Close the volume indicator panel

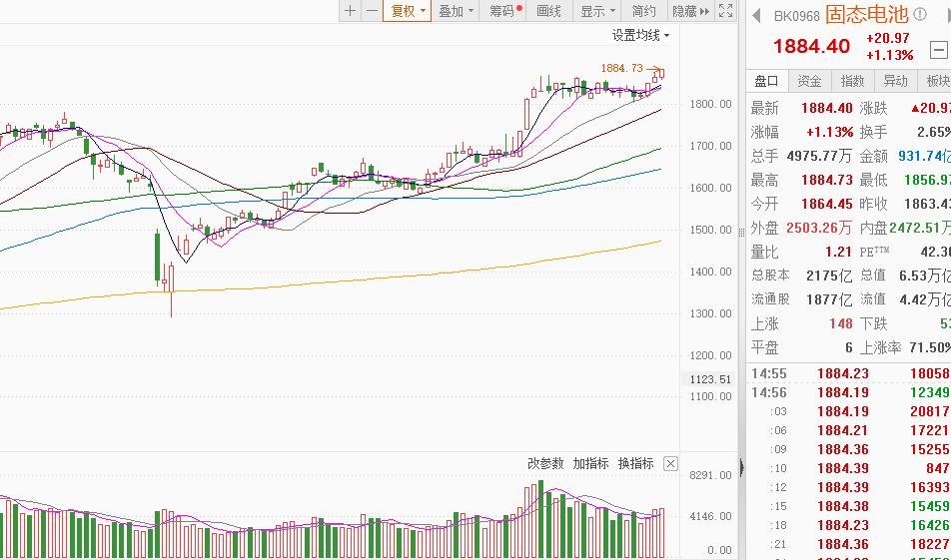coord(671,463)
